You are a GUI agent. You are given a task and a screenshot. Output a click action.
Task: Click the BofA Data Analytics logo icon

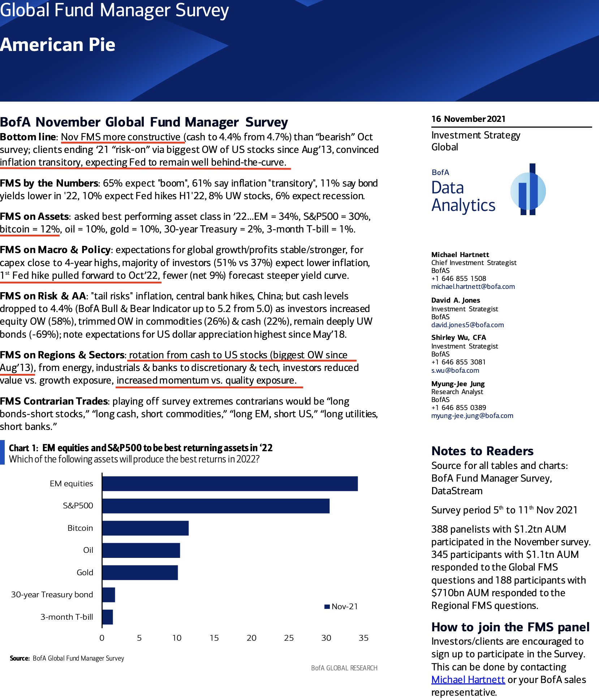pyautogui.click(x=528, y=189)
